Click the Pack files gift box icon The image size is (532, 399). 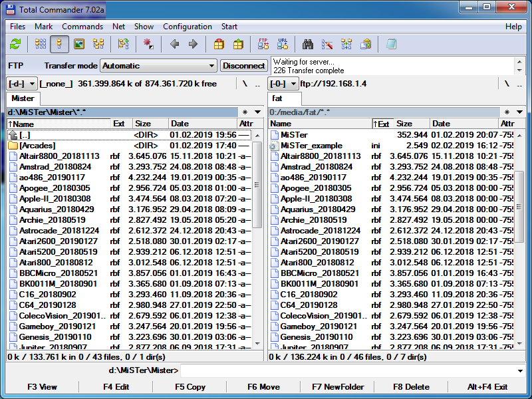pos(219,45)
